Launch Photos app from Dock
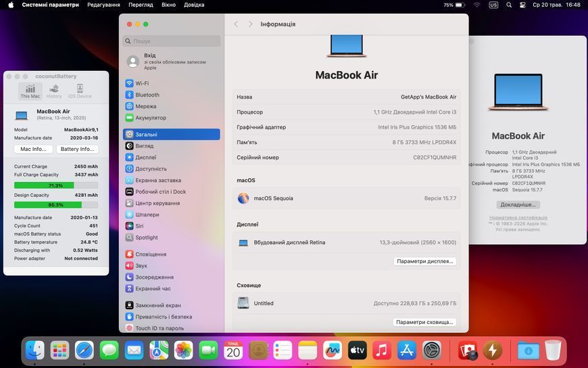 pyautogui.click(x=183, y=350)
